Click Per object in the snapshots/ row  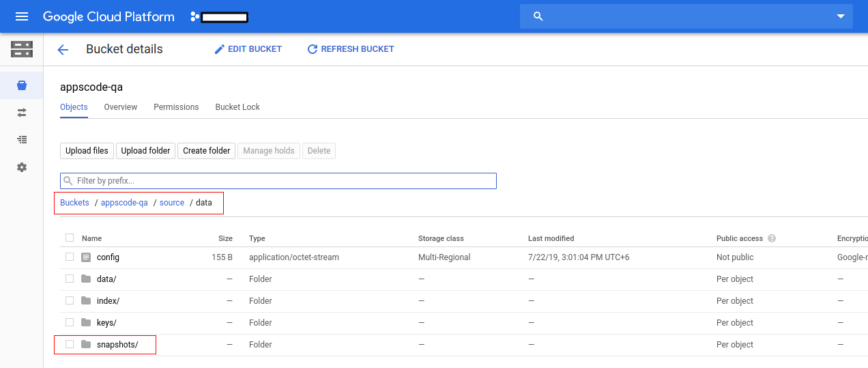(x=735, y=345)
